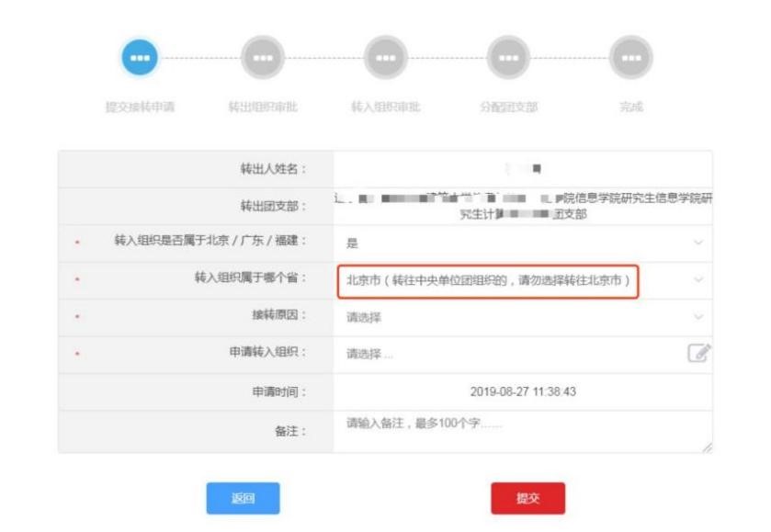Viewport: 771px width, 532px height.
Task: Click the edit icon beside 申请转入组织
Action: [x=699, y=354]
